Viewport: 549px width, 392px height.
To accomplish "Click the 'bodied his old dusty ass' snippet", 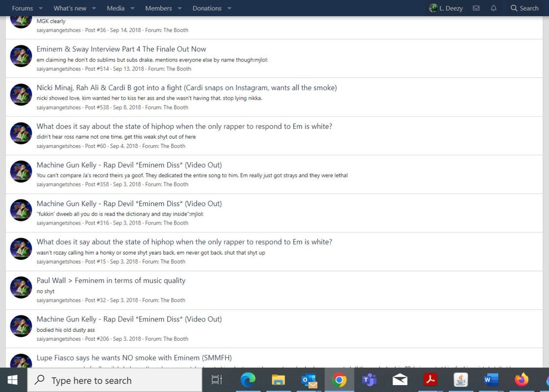I will [66, 330].
